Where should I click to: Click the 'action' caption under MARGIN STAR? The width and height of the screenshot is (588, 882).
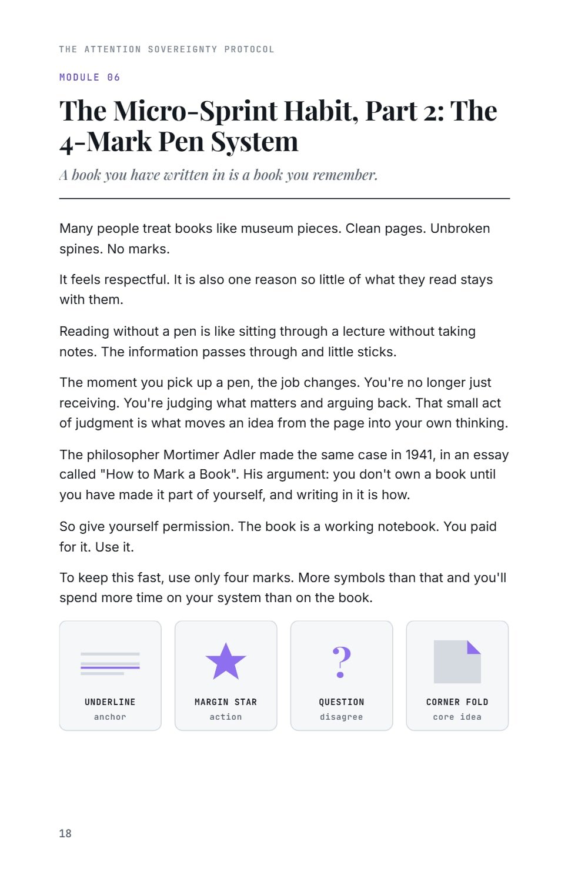[x=226, y=717]
